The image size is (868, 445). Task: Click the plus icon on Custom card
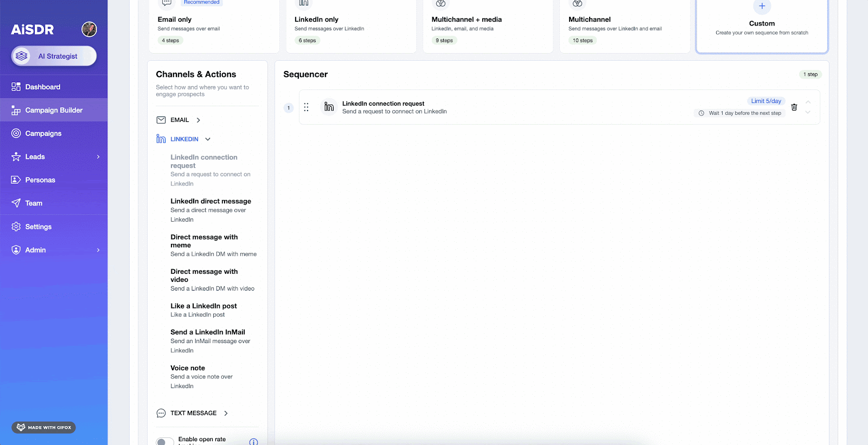[762, 6]
